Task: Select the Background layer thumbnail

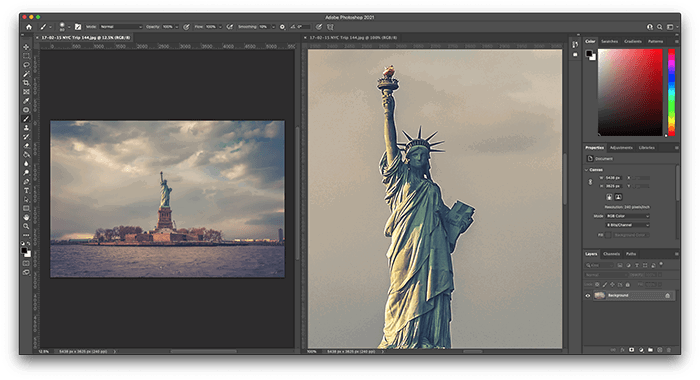Action: [600, 296]
